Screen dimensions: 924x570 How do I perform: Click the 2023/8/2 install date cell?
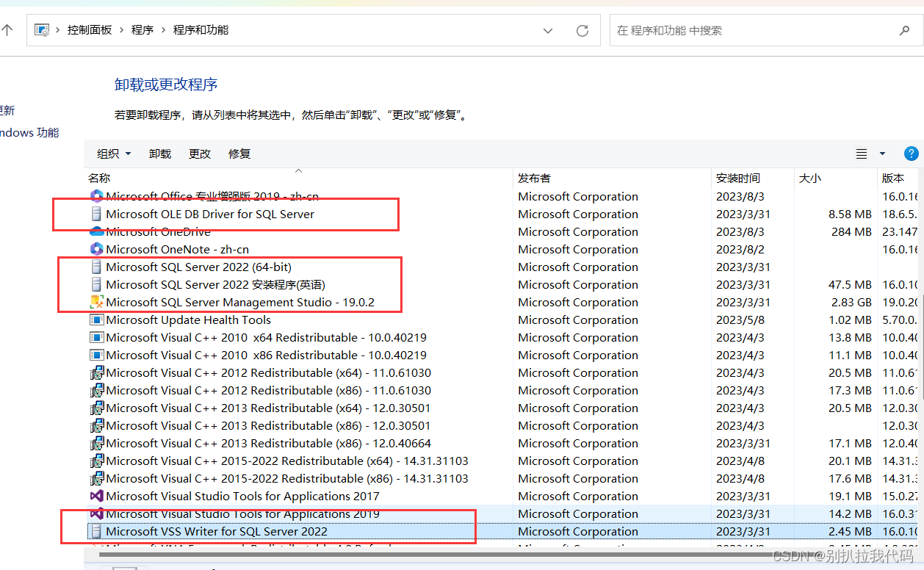740,249
